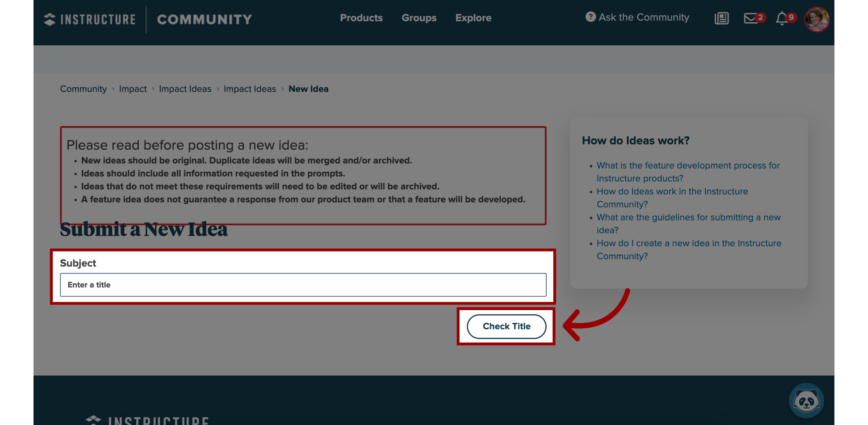Navigate to Community breadcrumb
The height and width of the screenshot is (425, 868).
(83, 89)
